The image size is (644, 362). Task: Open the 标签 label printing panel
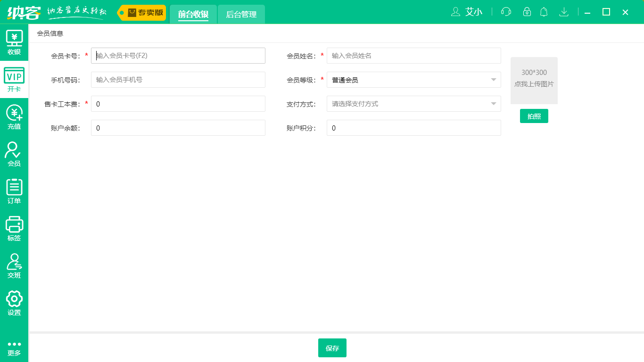pyautogui.click(x=14, y=228)
